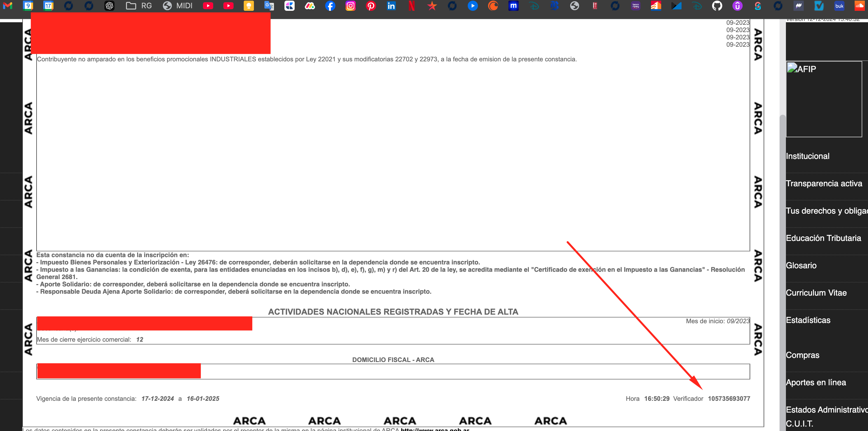Click the Instagram bookmark icon
Viewport: 868px width, 431px height.
tap(350, 6)
